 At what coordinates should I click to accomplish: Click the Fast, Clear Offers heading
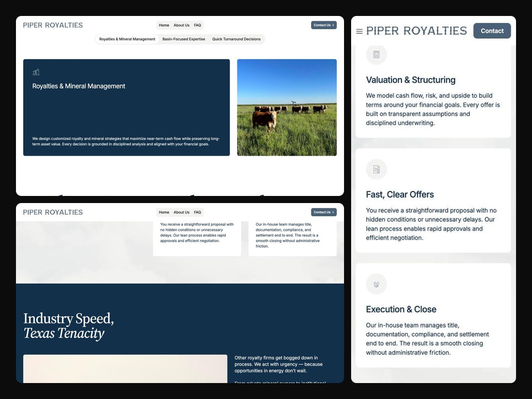pos(400,195)
